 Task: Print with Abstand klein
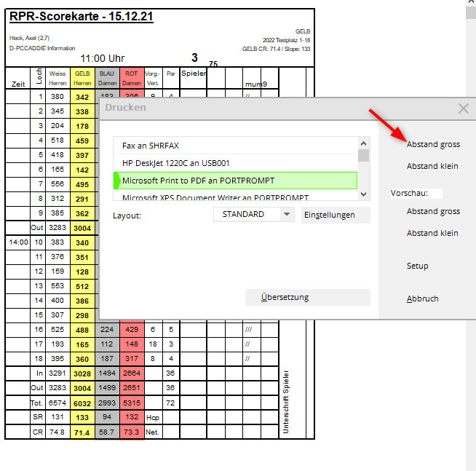tap(432, 166)
